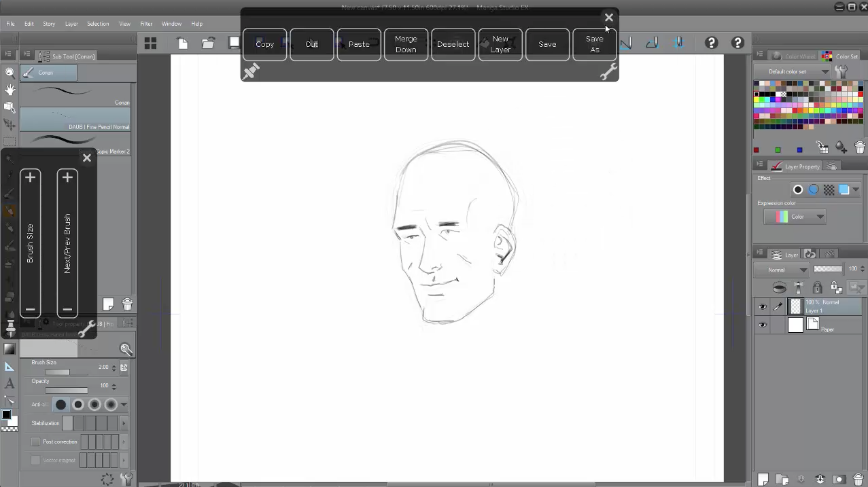Delete the selected sub tool

point(127,304)
